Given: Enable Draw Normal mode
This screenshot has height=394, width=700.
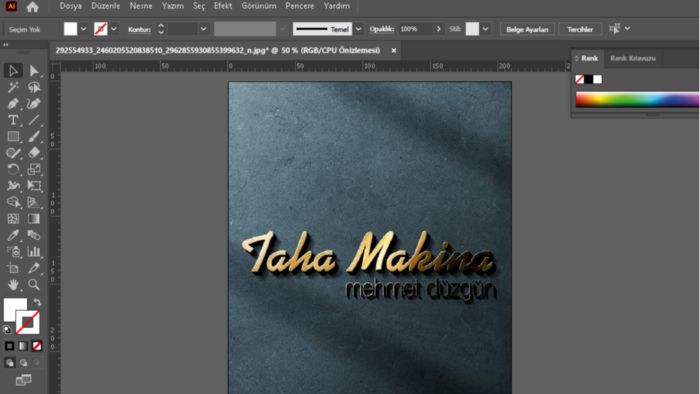Looking at the screenshot, I should click(9, 363).
